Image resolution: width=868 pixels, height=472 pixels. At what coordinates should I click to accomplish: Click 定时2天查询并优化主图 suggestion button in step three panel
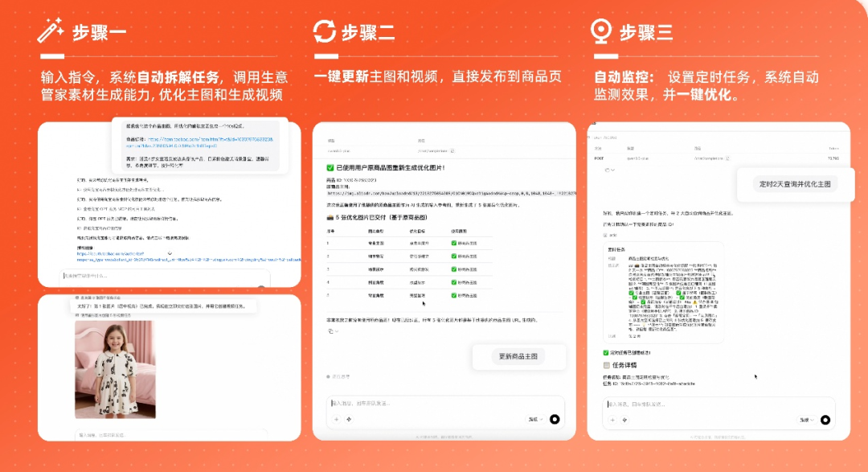(795, 184)
